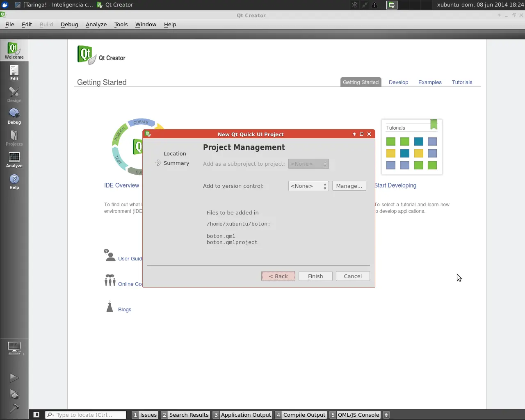Open the Blogs link
The height and width of the screenshot is (420, 525).
pyautogui.click(x=125, y=309)
